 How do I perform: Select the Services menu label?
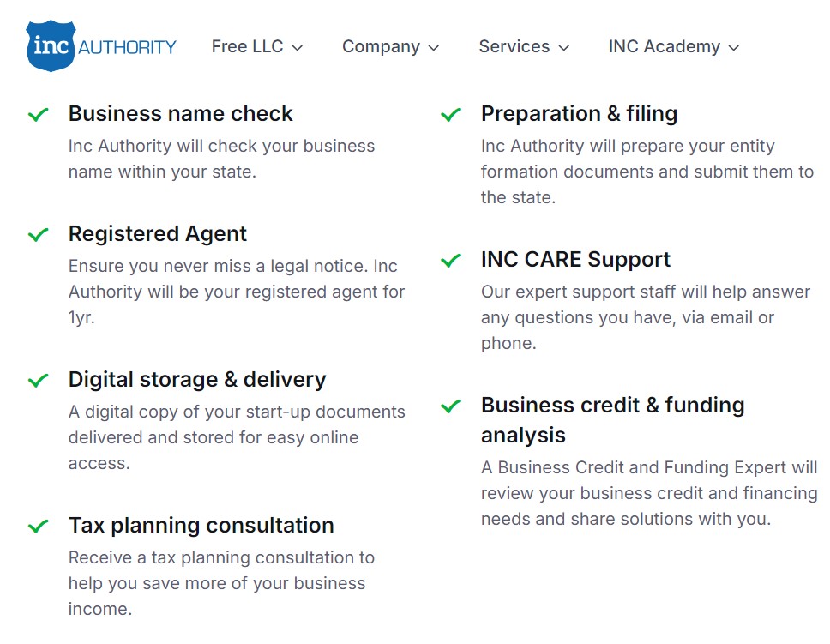(x=514, y=46)
